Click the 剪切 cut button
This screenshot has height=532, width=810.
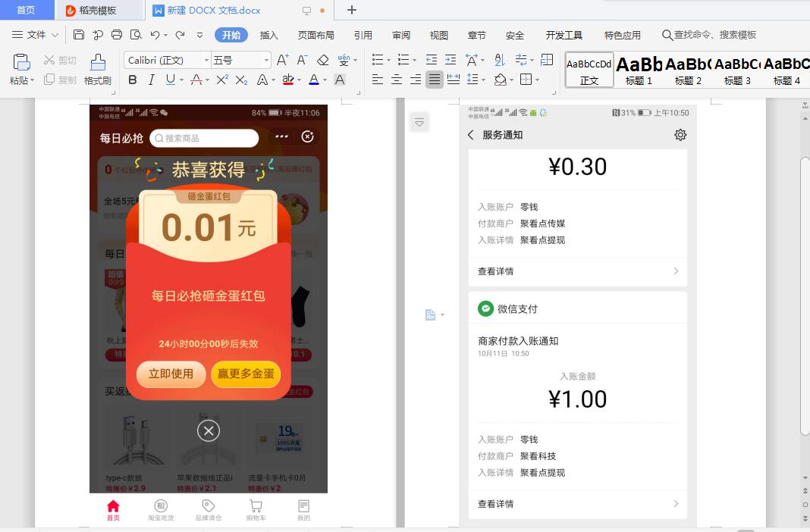point(60,61)
